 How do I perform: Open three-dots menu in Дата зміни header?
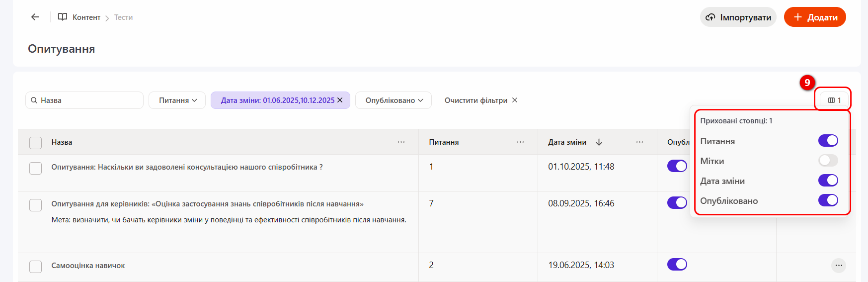coord(639,142)
